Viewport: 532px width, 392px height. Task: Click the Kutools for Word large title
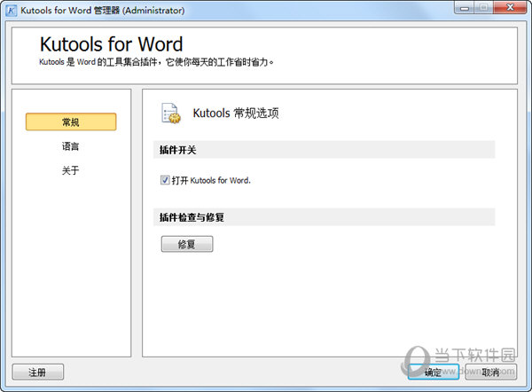click(x=112, y=44)
